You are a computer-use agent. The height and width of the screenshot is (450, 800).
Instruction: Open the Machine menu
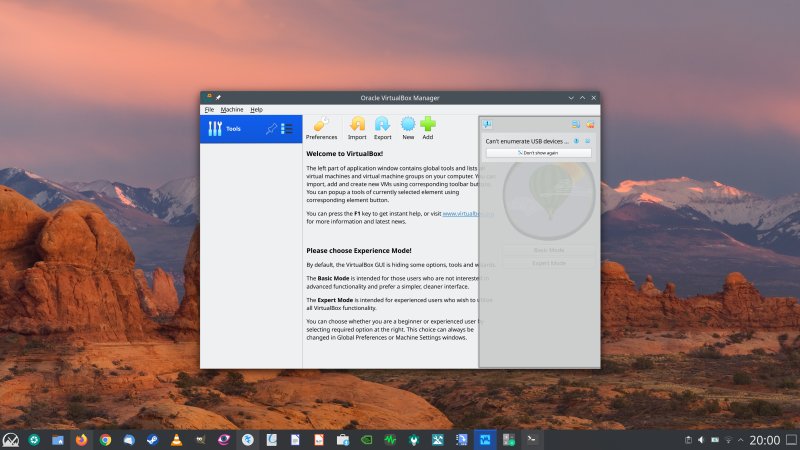pos(232,109)
